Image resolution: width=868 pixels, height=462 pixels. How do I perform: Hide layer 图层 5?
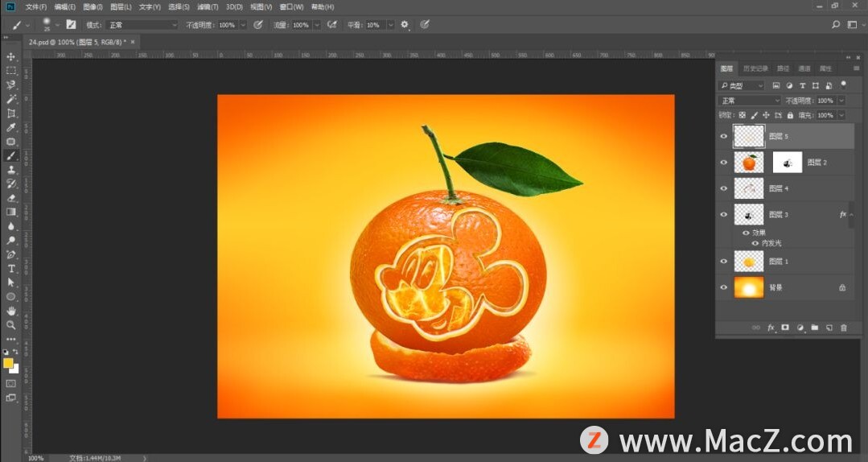[723, 136]
